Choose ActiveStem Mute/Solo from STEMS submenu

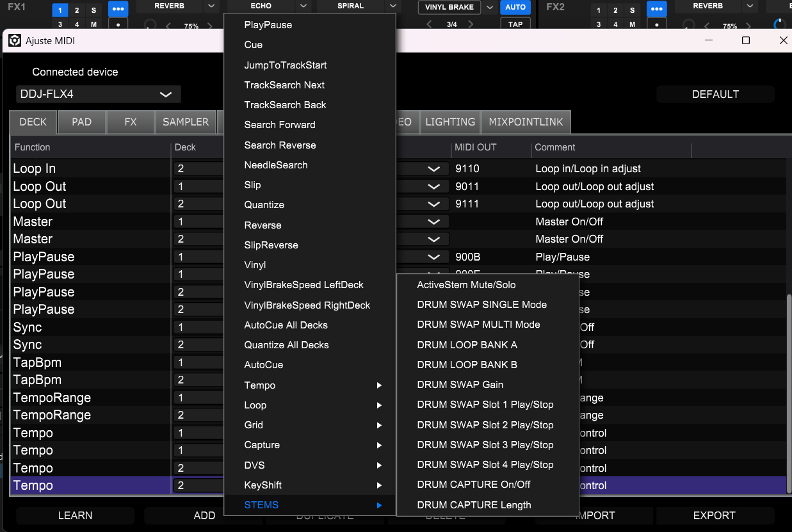487,285
